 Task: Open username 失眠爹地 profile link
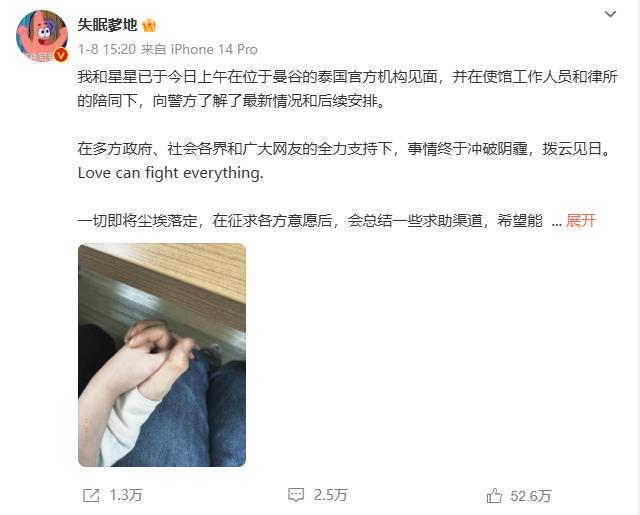click(107, 25)
